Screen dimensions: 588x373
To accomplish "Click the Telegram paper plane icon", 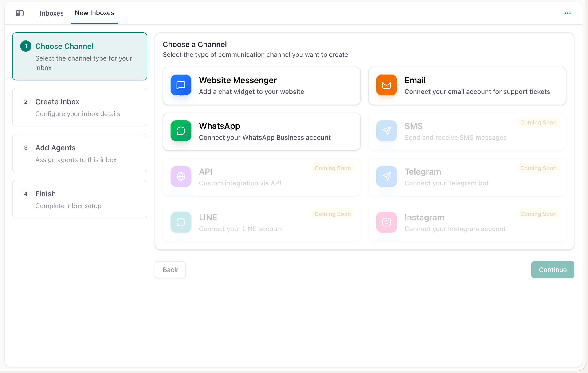I will pos(387,176).
